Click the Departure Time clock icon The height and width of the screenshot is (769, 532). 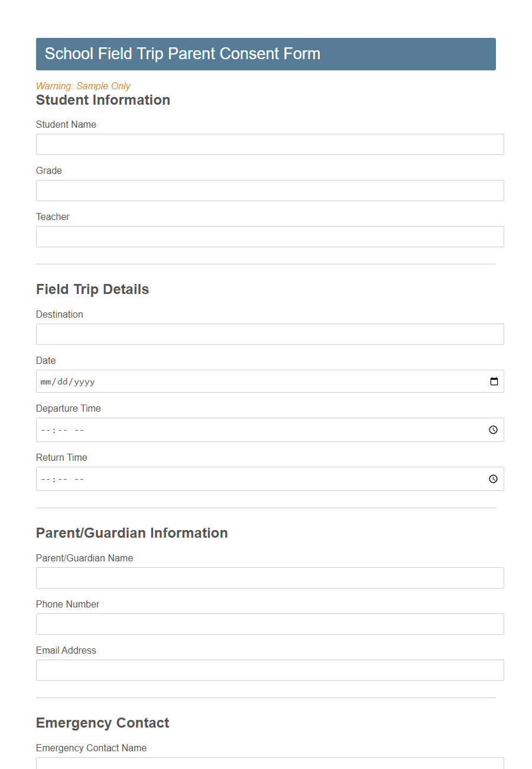pyautogui.click(x=493, y=430)
